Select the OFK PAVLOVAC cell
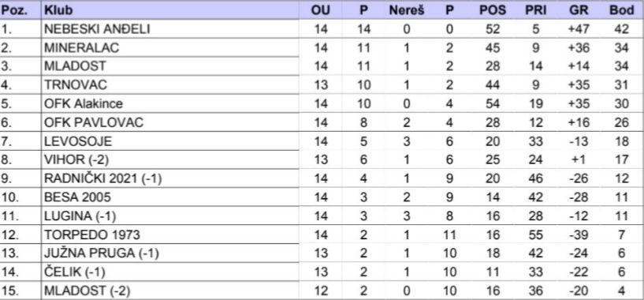Image resolution: width=644 pixels, height=300 pixels. tap(170, 122)
